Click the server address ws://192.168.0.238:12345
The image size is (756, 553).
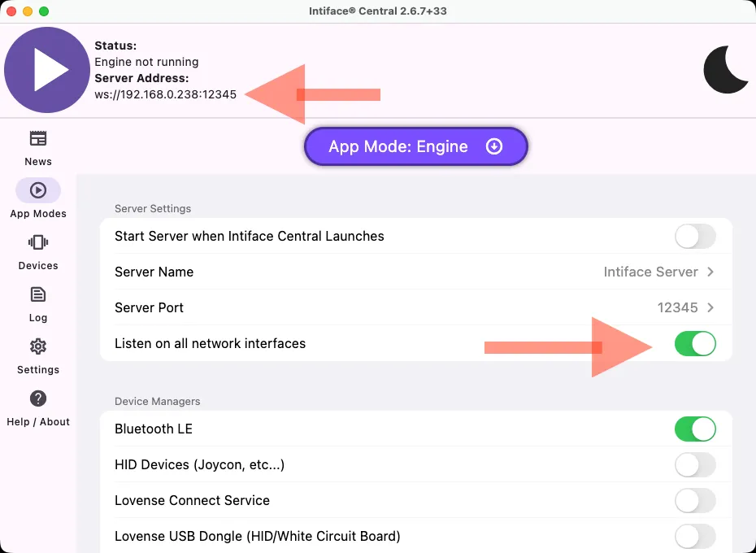click(166, 94)
